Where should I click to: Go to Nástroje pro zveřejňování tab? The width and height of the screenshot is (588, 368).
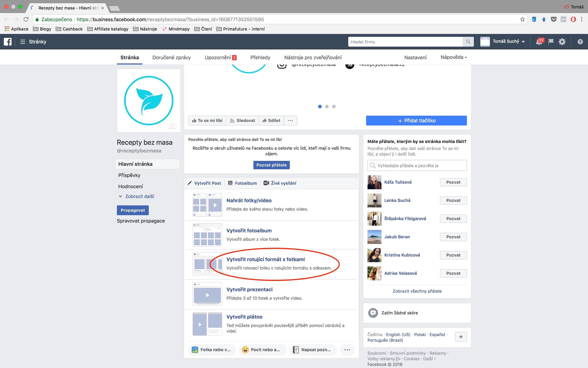(x=313, y=57)
